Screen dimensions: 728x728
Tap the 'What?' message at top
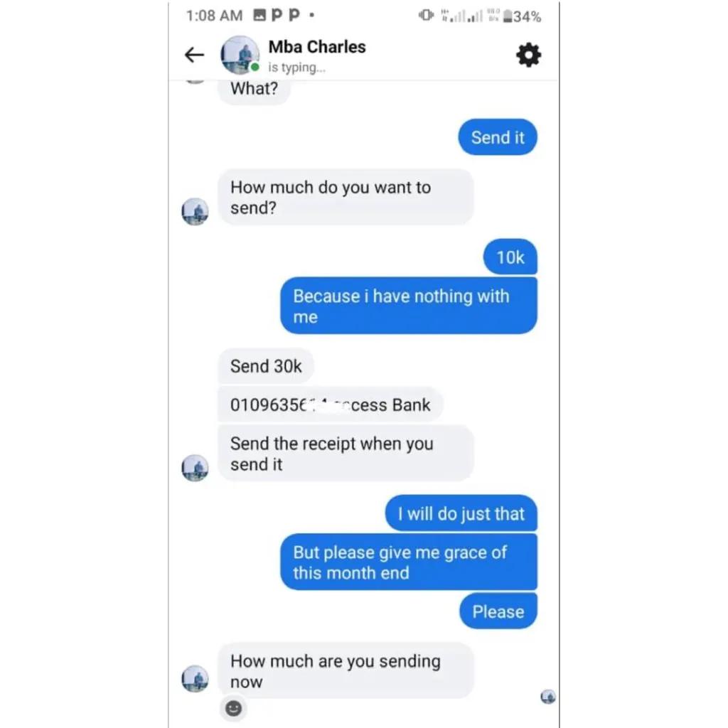point(254,89)
